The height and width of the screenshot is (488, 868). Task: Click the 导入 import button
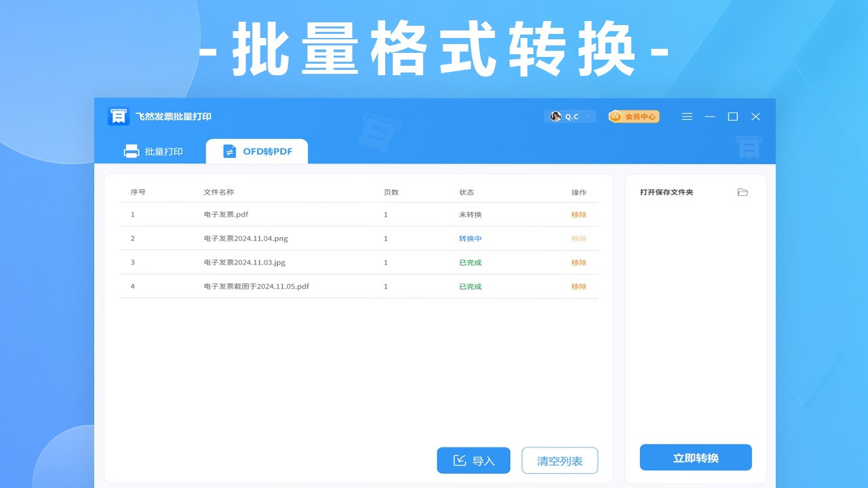click(x=473, y=461)
